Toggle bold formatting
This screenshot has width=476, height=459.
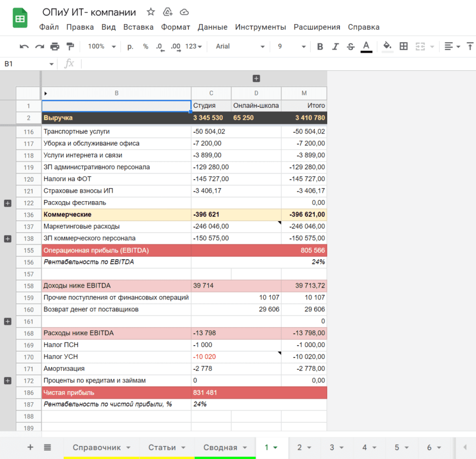pyautogui.click(x=320, y=46)
